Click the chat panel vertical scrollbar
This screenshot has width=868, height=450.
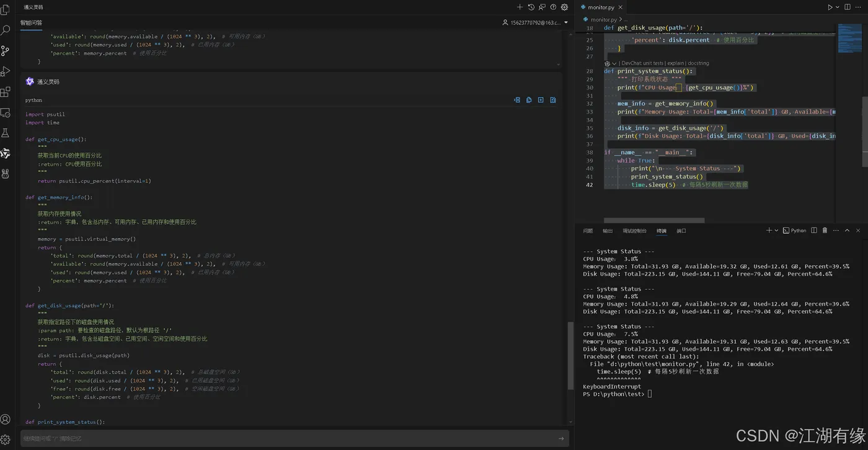pyautogui.click(x=570, y=356)
